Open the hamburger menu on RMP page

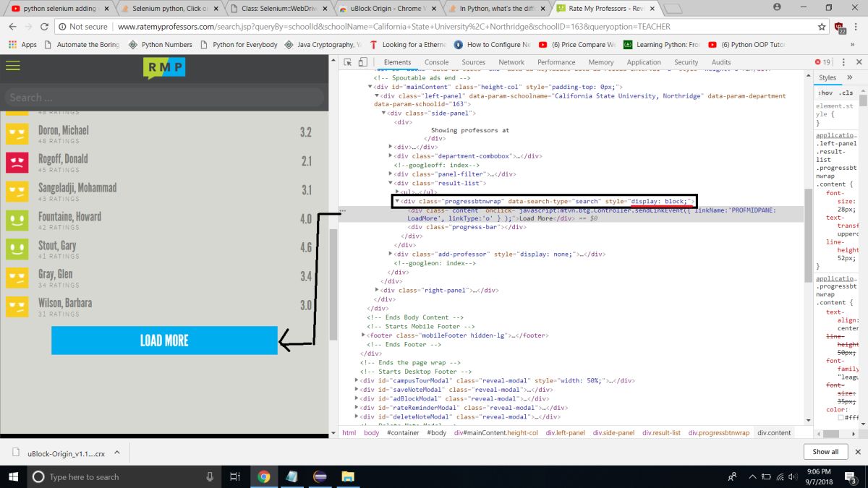pos(12,66)
